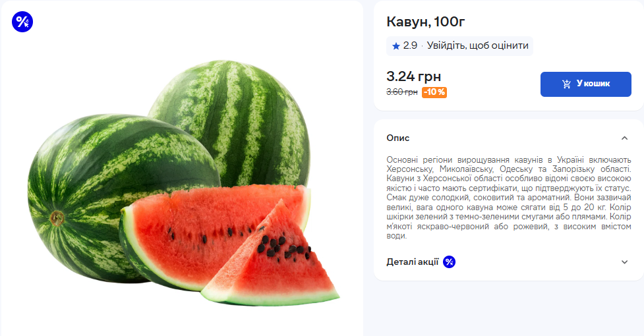Select the product title Кавун, 100г

[x=426, y=22]
